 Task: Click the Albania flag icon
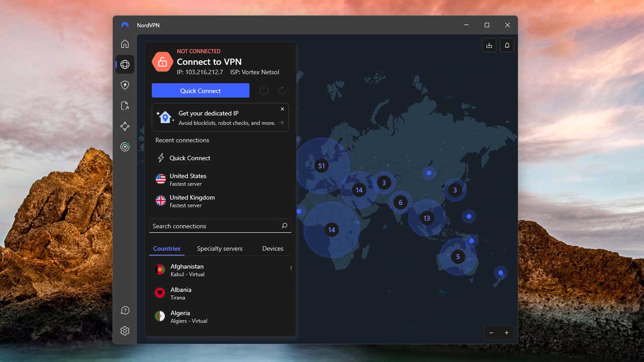tap(160, 293)
